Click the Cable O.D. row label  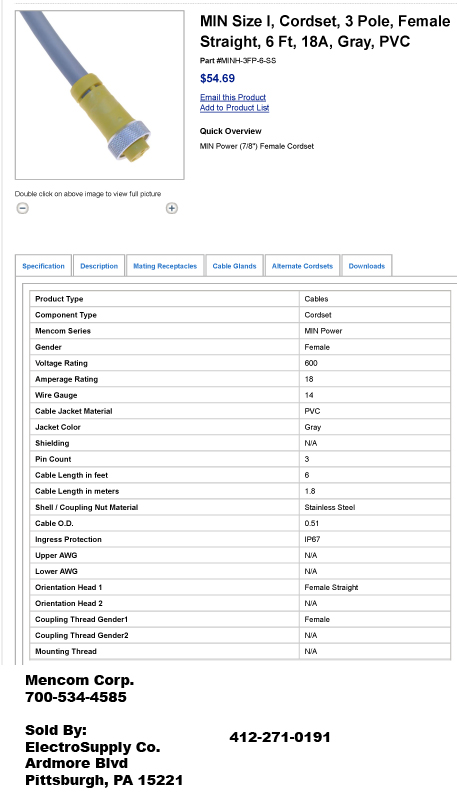(53, 523)
